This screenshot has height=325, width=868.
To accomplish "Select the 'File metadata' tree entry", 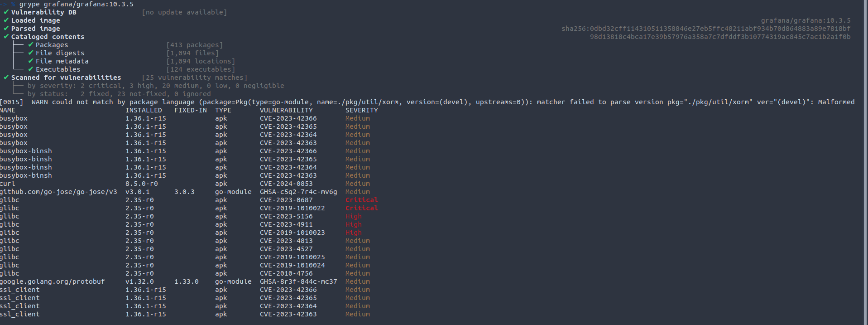I will [x=62, y=61].
